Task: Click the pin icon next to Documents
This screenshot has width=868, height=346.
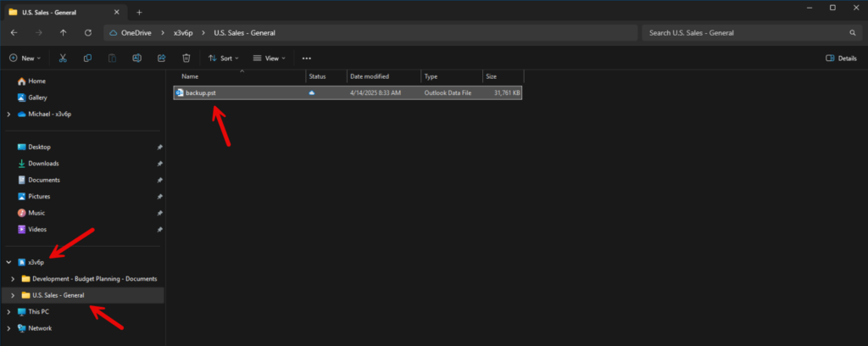Action: coord(159,180)
